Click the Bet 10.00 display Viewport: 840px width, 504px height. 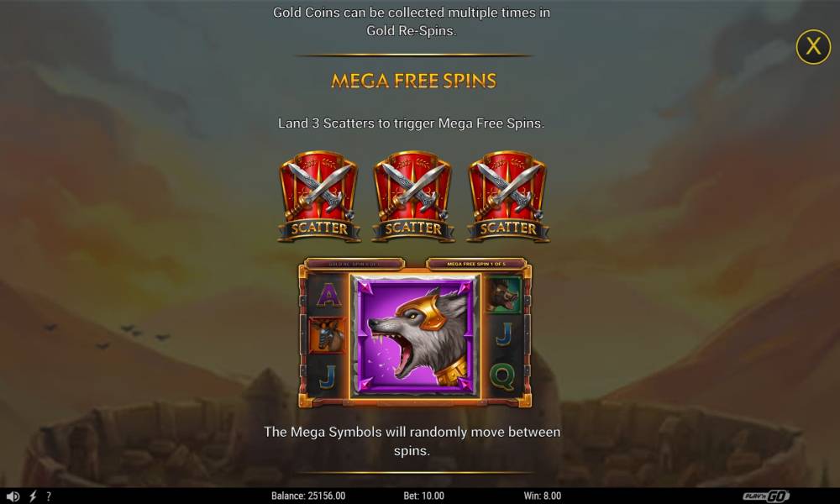pyautogui.click(x=423, y=496)
